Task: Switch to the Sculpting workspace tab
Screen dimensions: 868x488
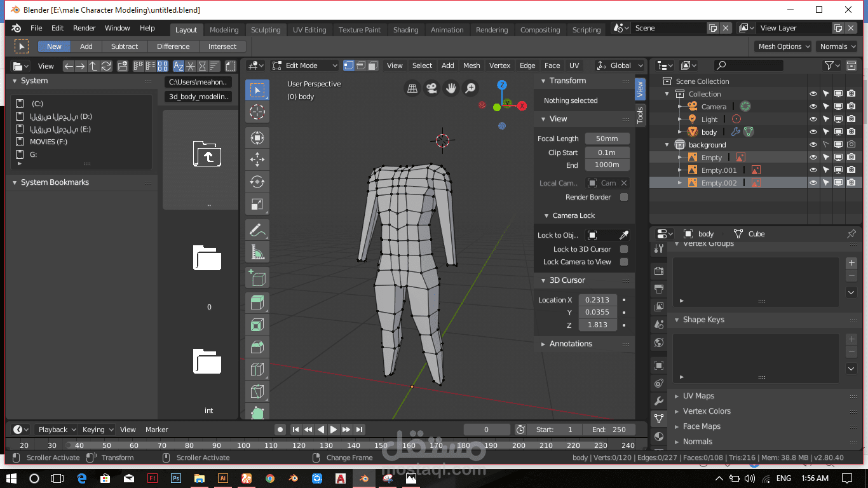Action: pyautogui.click(x=266, y=30)
